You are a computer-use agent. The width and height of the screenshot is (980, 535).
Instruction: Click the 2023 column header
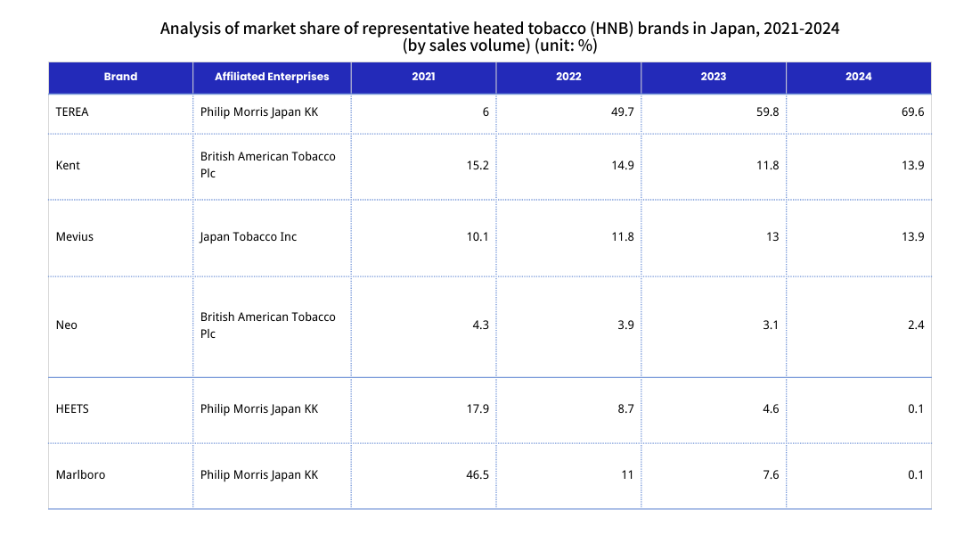(x=713, y=77)
